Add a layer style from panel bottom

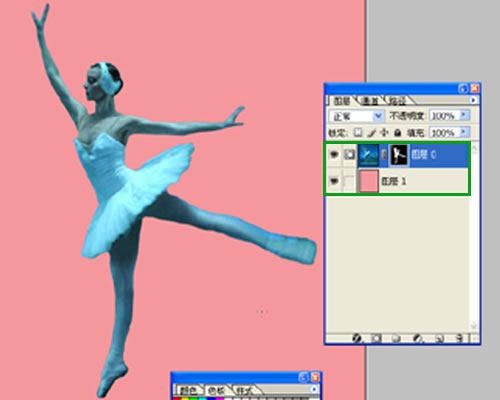(357, 339)
